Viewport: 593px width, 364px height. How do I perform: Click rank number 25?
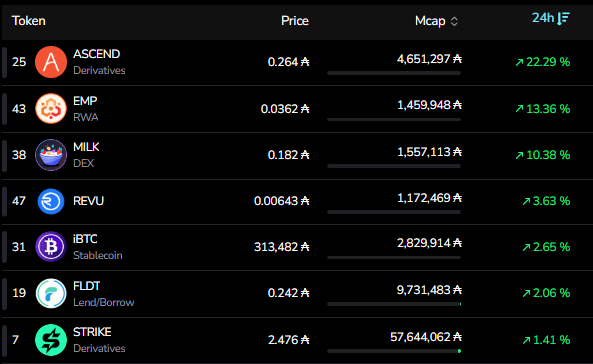click(19, 62)
